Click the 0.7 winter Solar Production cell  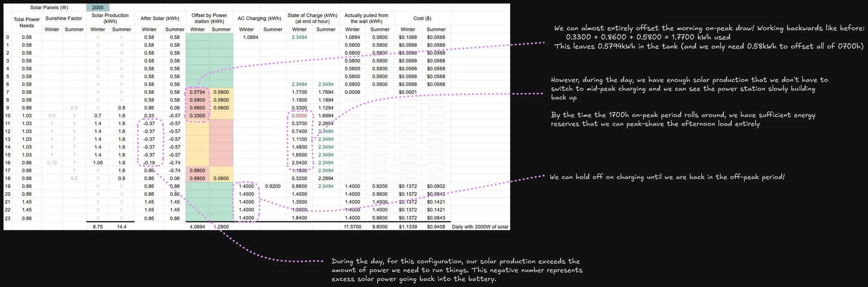coord(98,116)
